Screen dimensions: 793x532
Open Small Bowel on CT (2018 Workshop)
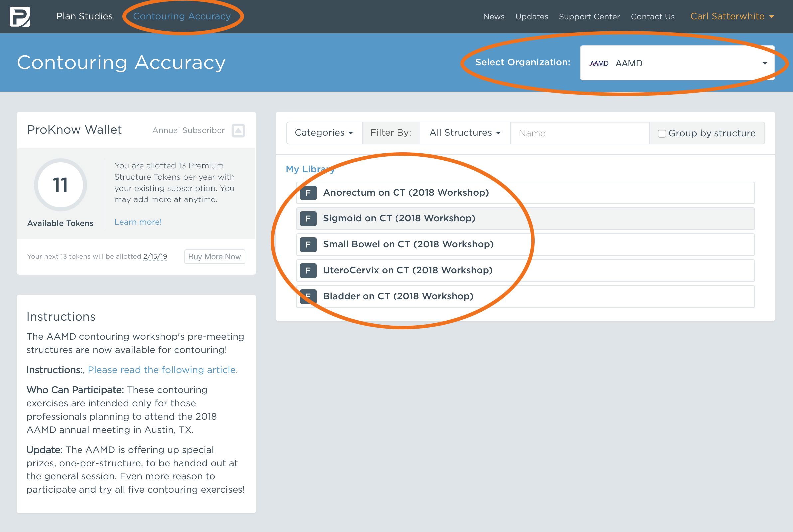click(x=525, y=245)
